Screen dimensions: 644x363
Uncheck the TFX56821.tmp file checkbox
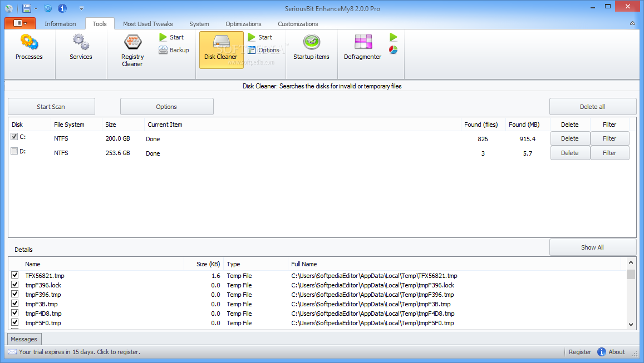pyautogui.click(x=15, y=275)
